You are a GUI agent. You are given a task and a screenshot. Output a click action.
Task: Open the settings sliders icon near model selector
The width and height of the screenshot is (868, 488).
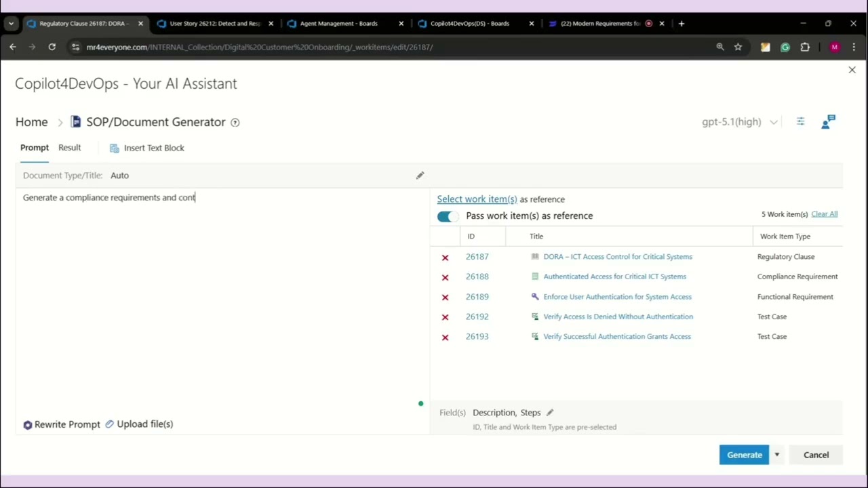[x=800, y=122]
